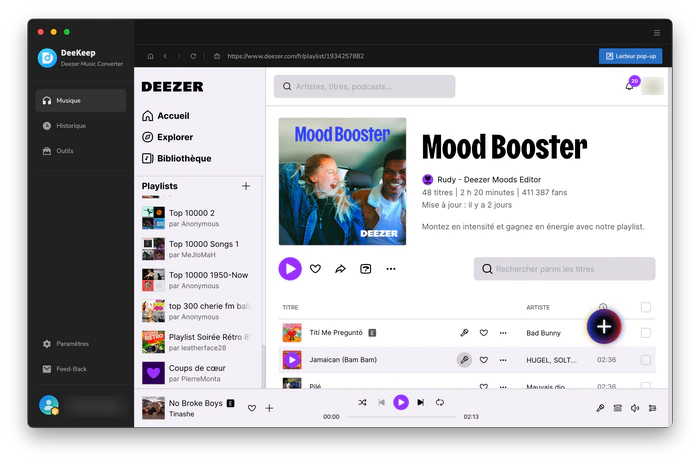The image size is (700, 464).
Task: Click the Artistes, titres, podcasts search box
Action: tap(364, 87)
